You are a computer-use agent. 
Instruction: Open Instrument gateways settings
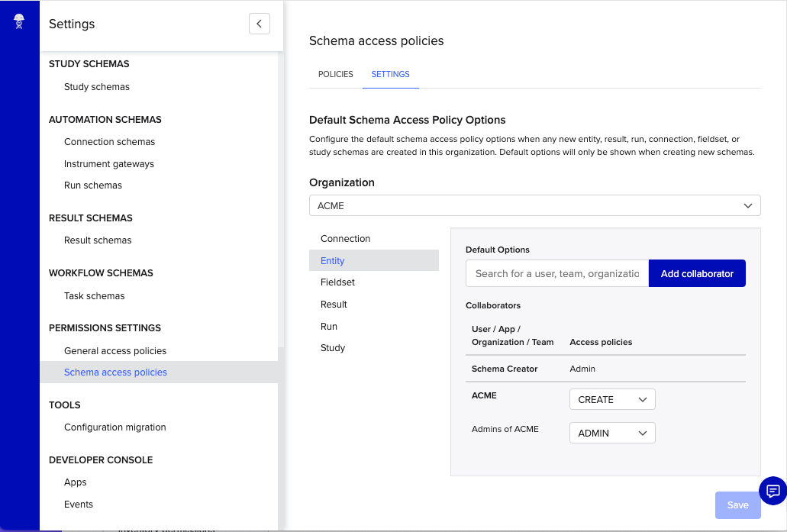(108, 163)
